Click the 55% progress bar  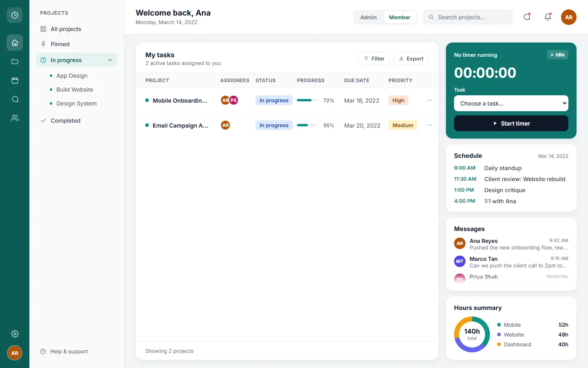tap(307, 125)
